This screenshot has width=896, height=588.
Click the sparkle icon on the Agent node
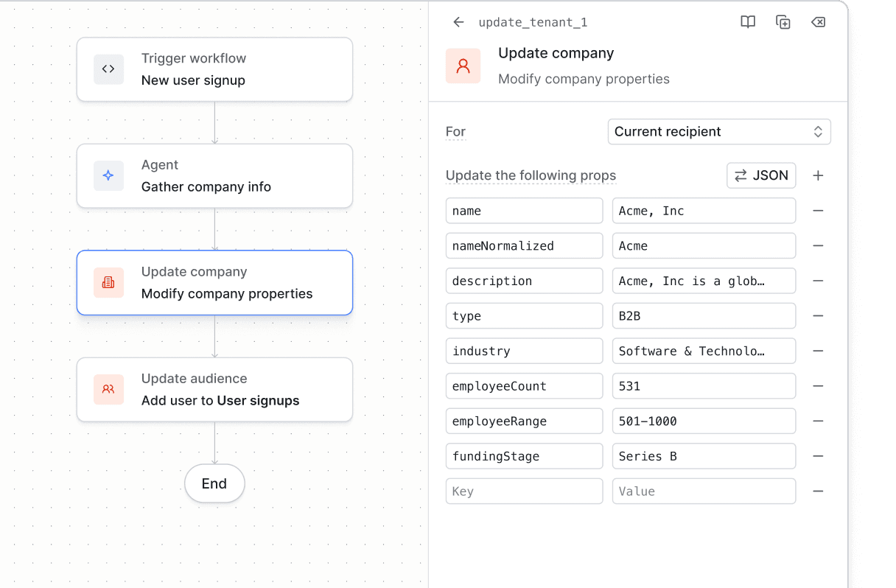pos(108,175)
